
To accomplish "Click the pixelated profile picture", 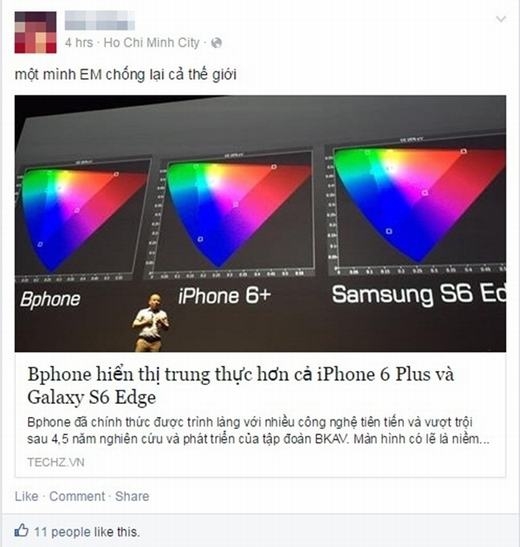I will click(x=35, y=32).
